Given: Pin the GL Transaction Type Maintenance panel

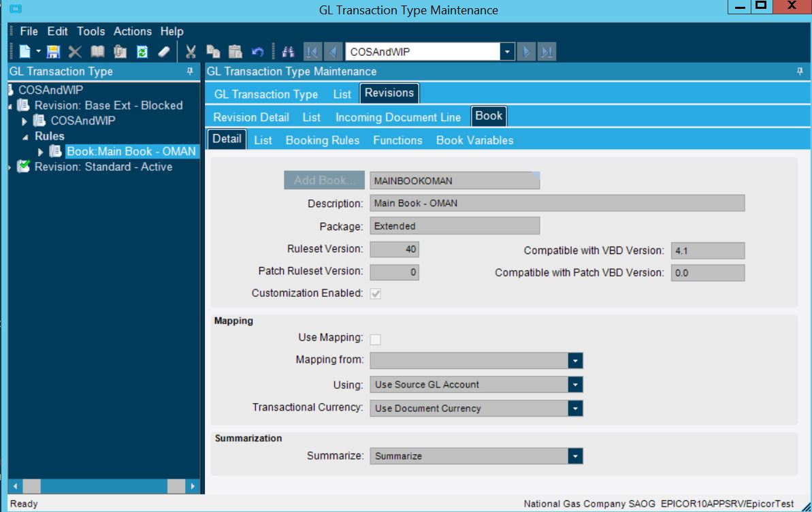Looking at the screenshot, I should pyautogui.click(x=800, y=71).
